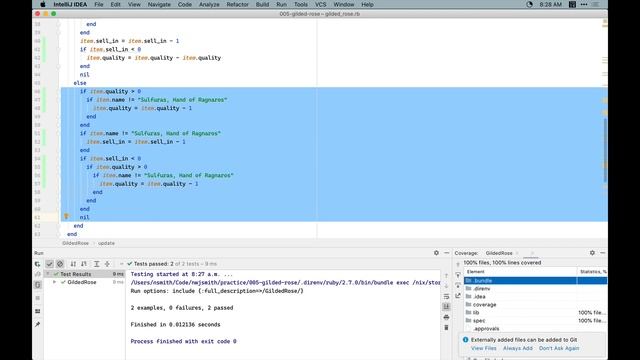The image size is (640, 360).
Task: Hide the Coverage panel with the minus icon
Action: coord(602,253)
